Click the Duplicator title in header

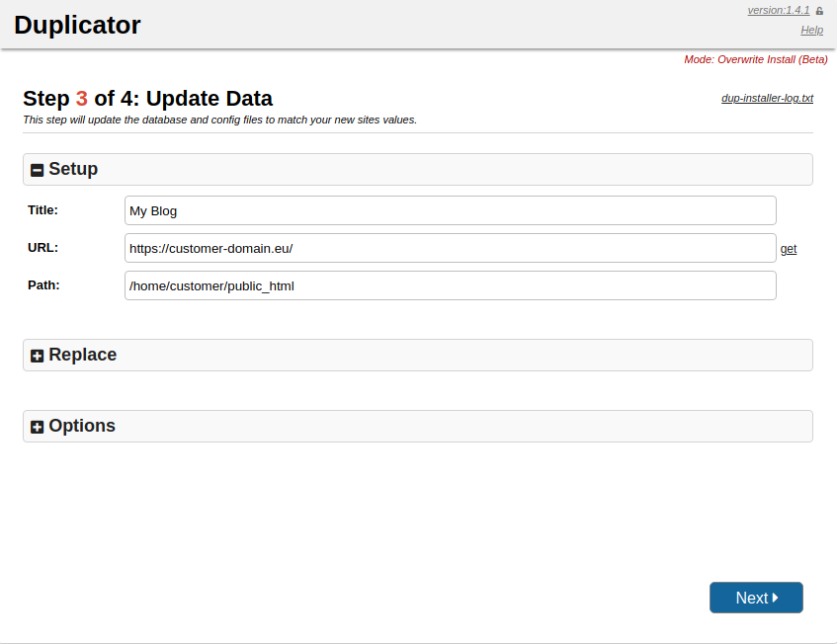77,25
